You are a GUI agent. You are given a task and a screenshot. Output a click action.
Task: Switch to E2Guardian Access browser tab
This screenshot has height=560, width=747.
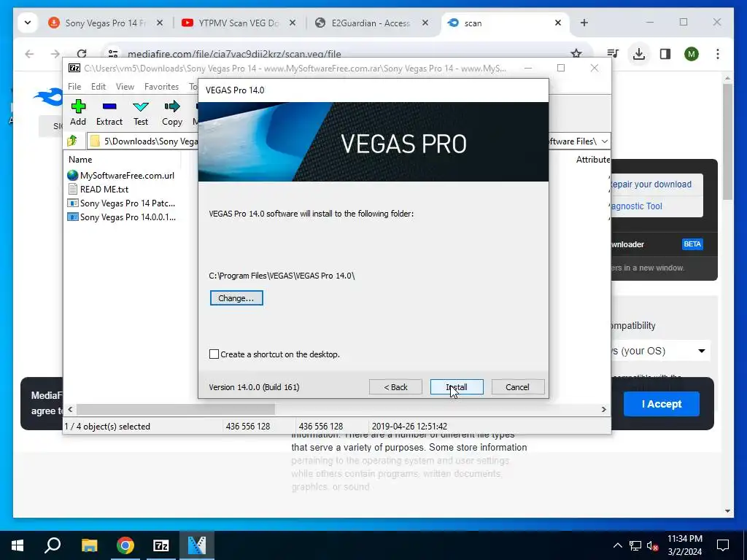[x=371, y=23]
